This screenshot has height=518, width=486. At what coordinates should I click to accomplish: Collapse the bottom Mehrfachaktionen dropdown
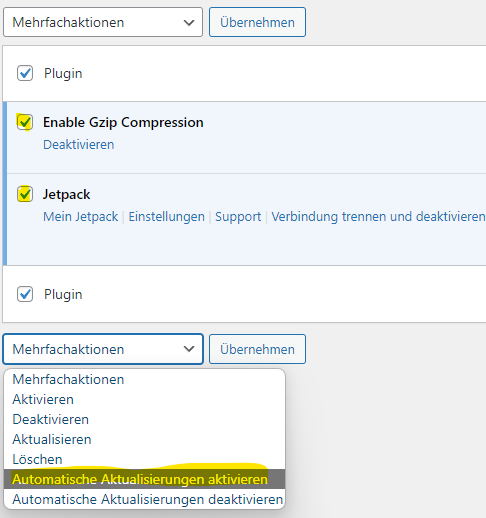click(x=103, y=349)
